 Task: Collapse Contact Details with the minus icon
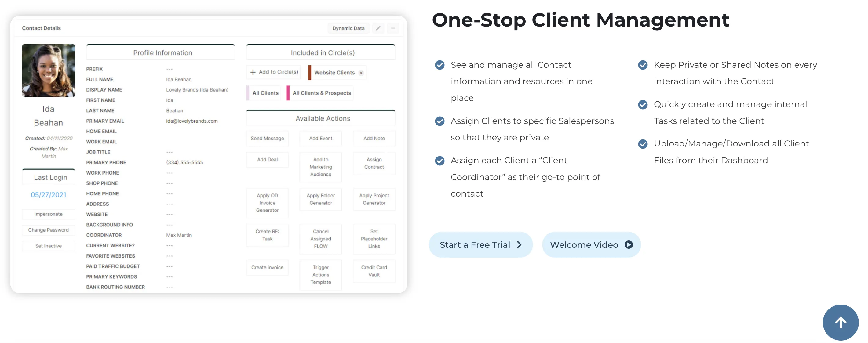[x=393, y=28]
